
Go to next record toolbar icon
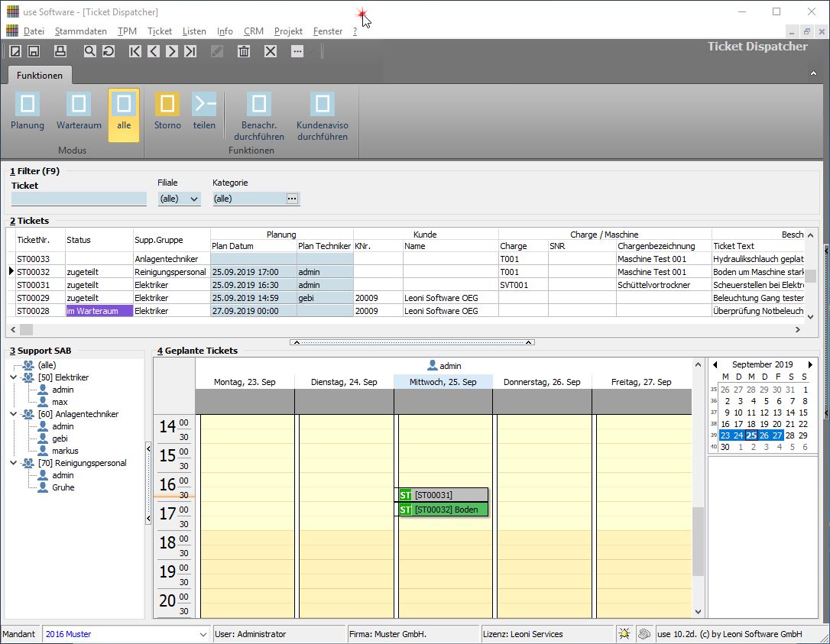coord(171,51)
